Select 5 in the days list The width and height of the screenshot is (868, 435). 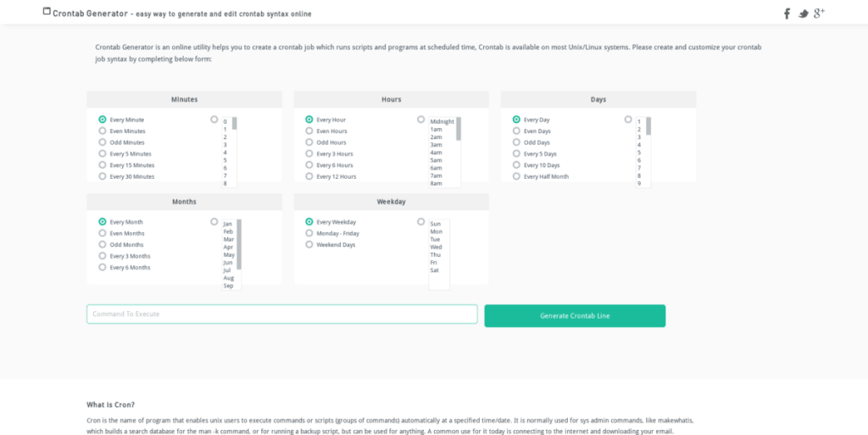coord(639,153)
